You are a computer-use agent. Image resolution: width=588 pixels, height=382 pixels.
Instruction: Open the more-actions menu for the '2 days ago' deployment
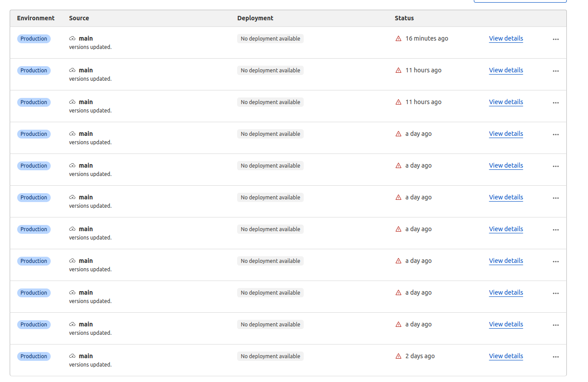point(555,357)
